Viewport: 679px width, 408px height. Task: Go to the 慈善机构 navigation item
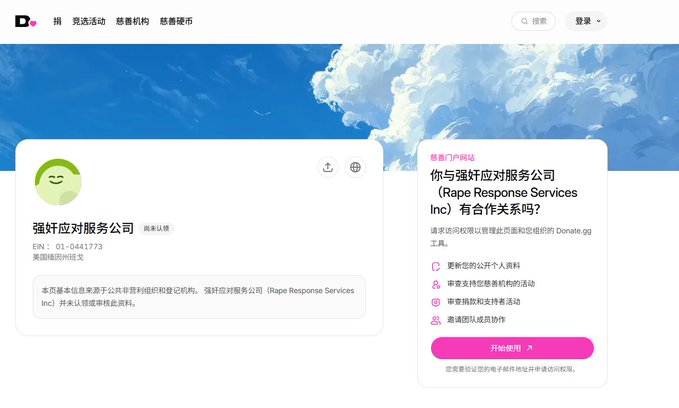coord(133,21)
